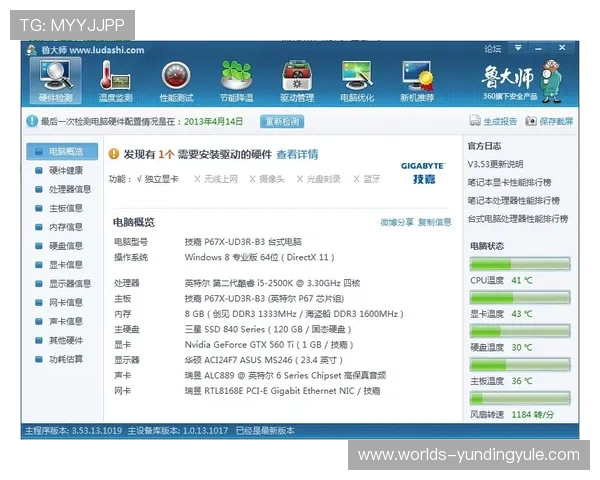The height and width of the screenshot is (480, 600).
Task: Click the 显卡温度 progress bar
Action: (520, 297)
